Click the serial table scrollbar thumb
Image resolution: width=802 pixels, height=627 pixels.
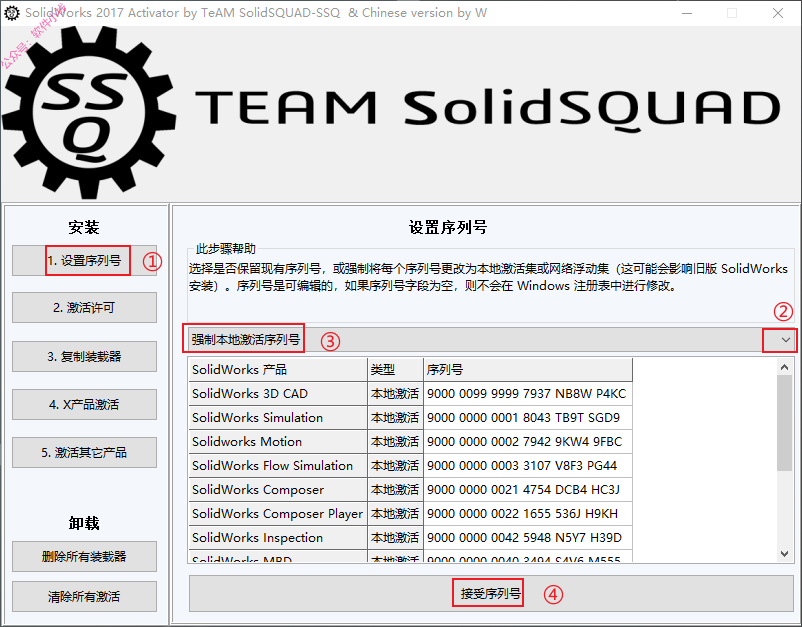(x=785, y=423)
